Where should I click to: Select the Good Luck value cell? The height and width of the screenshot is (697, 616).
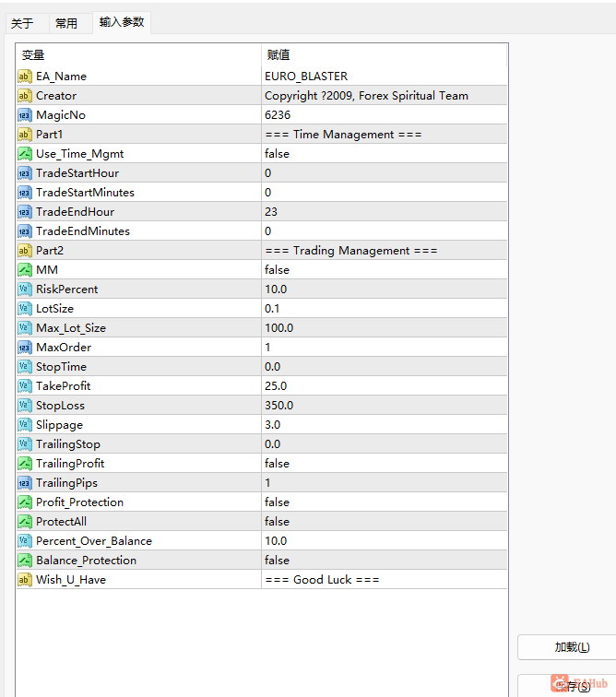click(x=385, y=580)
